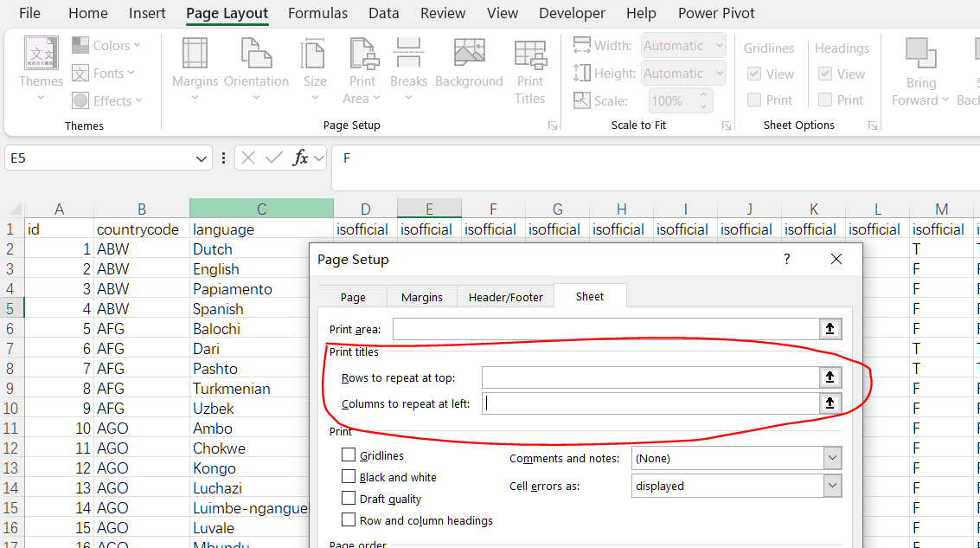The image size is (980, 548).
Task: Check the Black and white option
Action: [x=349, y=477]
